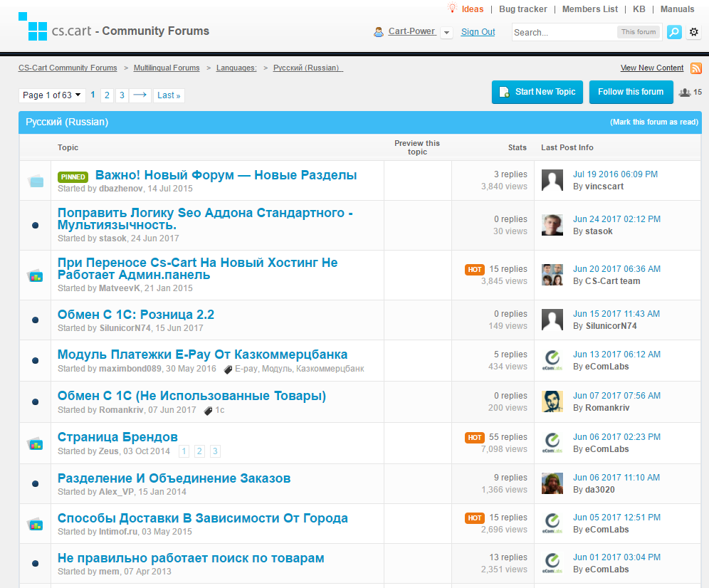Open topic Обмен С 1С (Не Использованные Товары)
The height and width of the screenshot is (588, 709).
point(191,396)
